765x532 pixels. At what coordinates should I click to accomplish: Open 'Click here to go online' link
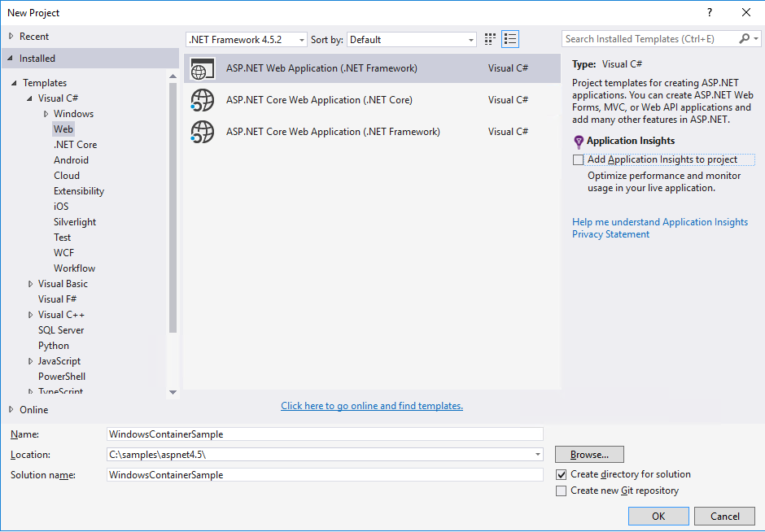pyautogui.click(x=372, y=406)
